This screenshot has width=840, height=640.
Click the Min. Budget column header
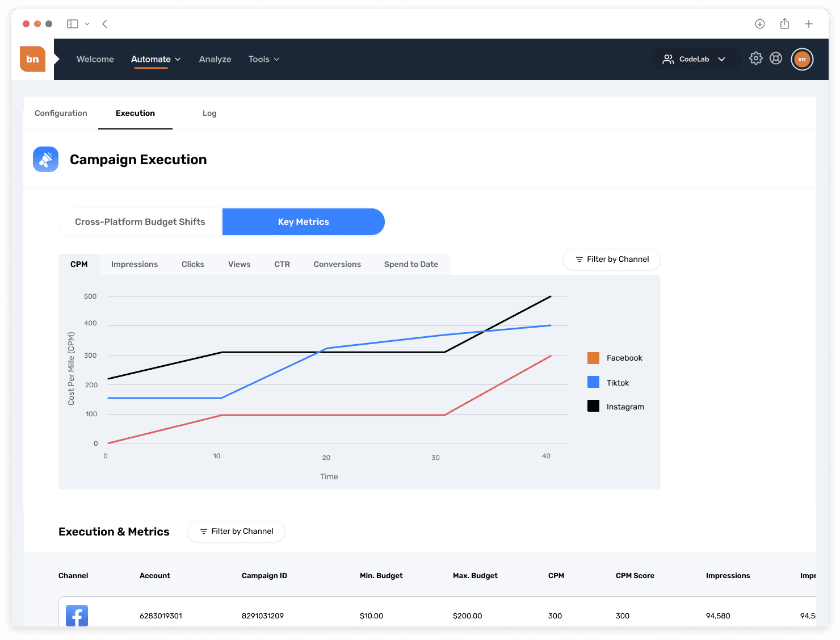pyautogui.click(x=381, y=575)
